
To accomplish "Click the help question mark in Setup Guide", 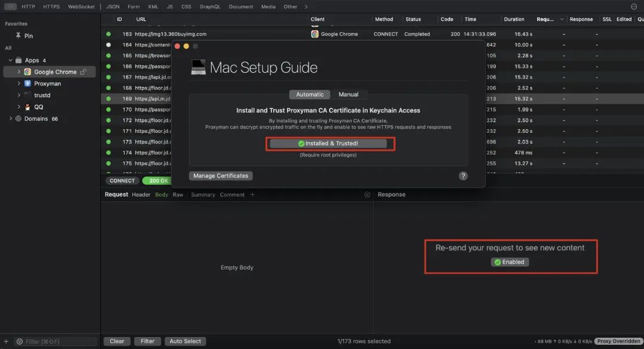I will 463,176.
